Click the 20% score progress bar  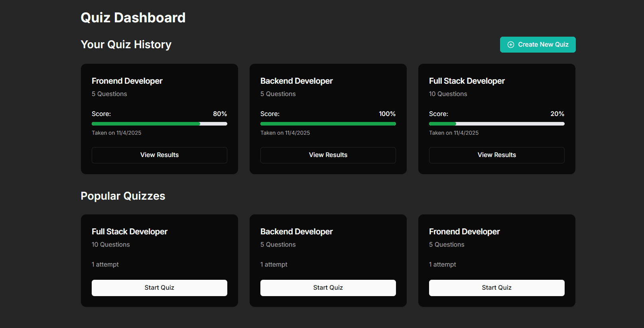(497, 124)
